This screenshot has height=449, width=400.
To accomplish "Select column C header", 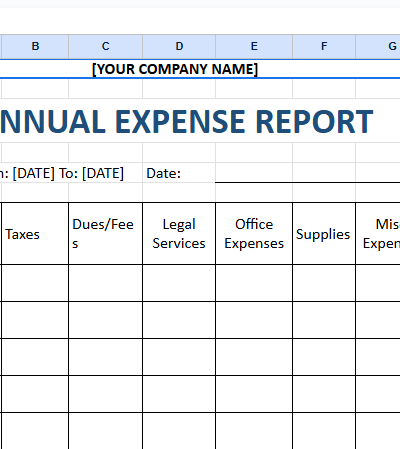I will point(106,46).
